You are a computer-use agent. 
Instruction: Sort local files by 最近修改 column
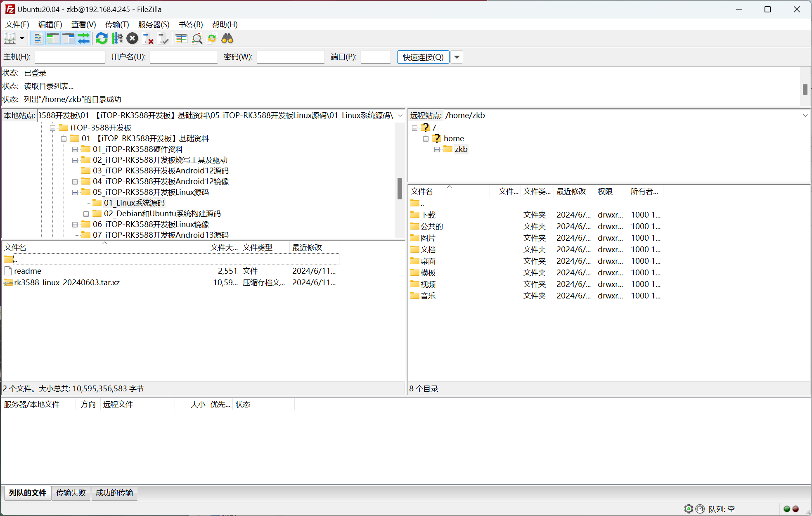pos(314,247)
